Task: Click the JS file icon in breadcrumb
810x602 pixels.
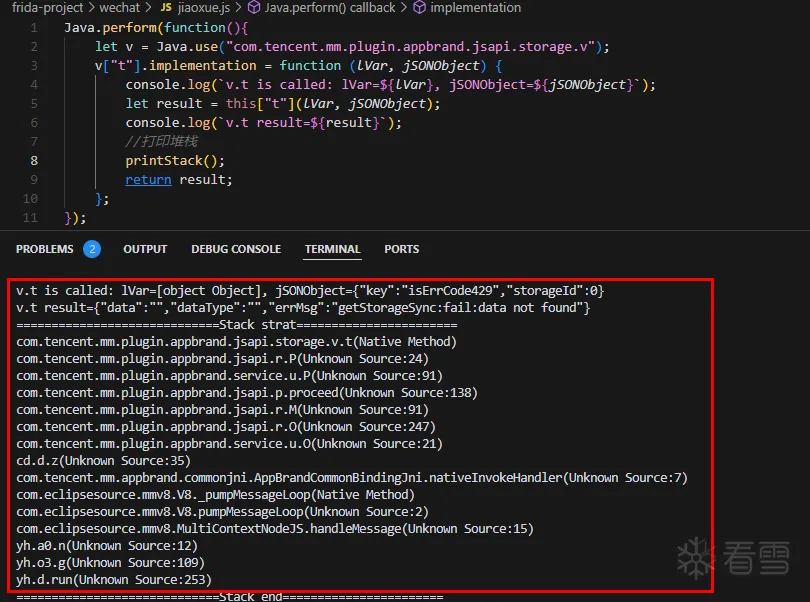Action: click(x=166, y=7)
